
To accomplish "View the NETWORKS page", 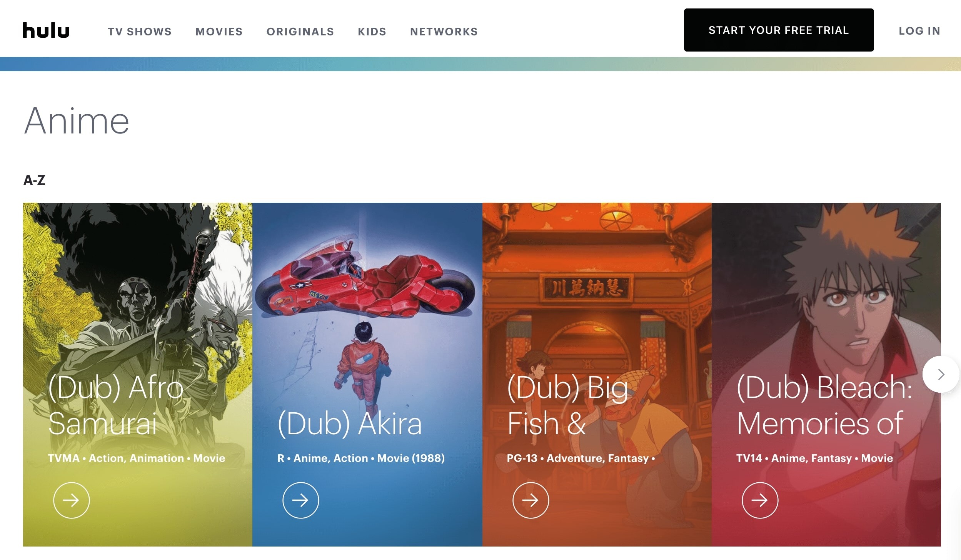I will pos(444,32).
